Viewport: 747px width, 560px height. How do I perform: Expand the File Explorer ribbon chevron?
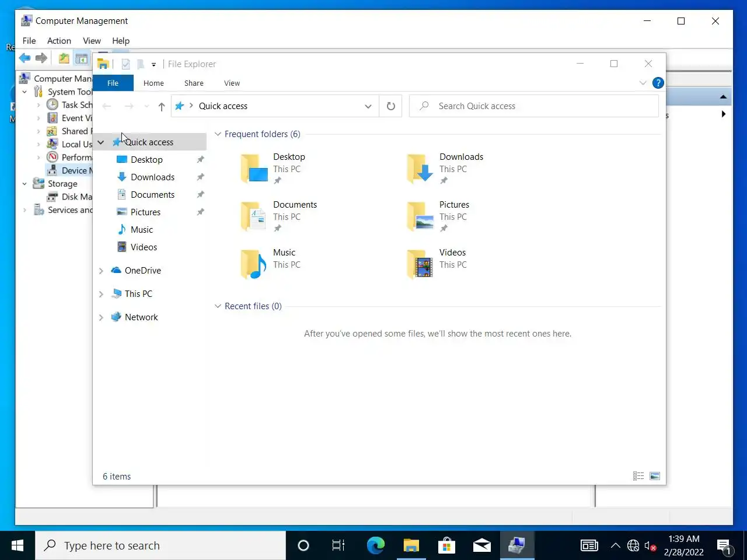coord(643,83)
